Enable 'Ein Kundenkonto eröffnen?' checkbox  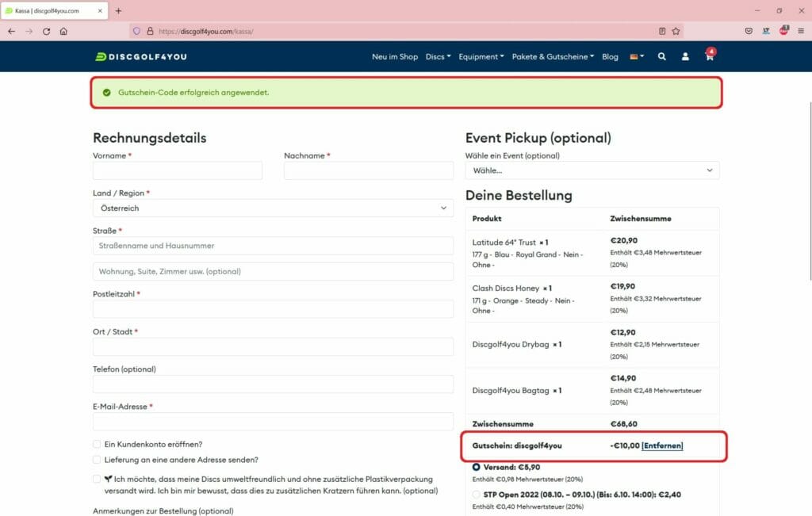pos(97,445)
